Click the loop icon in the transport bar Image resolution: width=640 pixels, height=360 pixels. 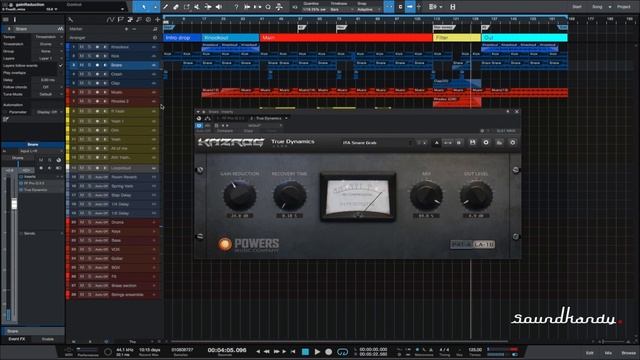click(x=342, y=351)
